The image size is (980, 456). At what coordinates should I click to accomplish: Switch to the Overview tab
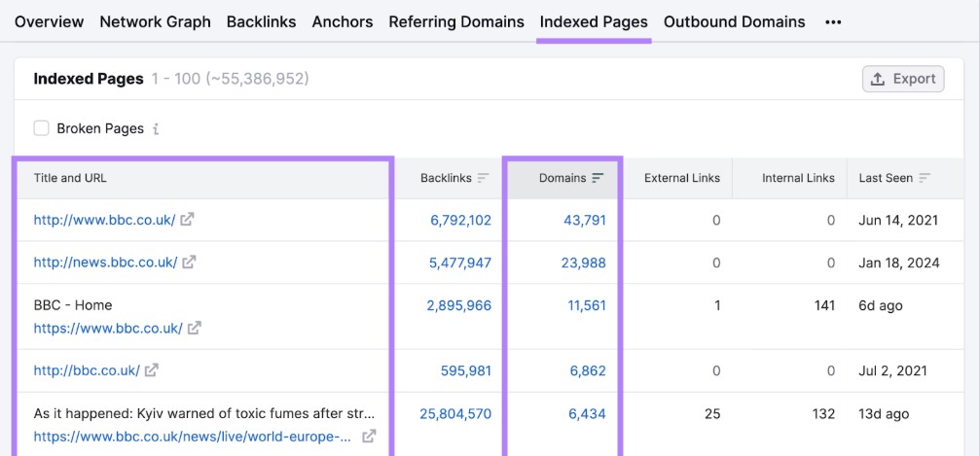tap(49, 21)
